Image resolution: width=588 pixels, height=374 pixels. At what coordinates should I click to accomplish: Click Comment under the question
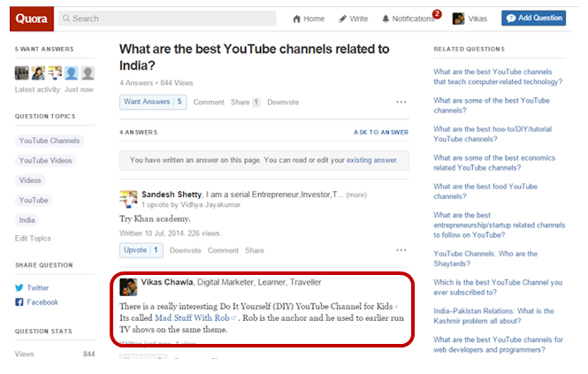pos(209,102)
